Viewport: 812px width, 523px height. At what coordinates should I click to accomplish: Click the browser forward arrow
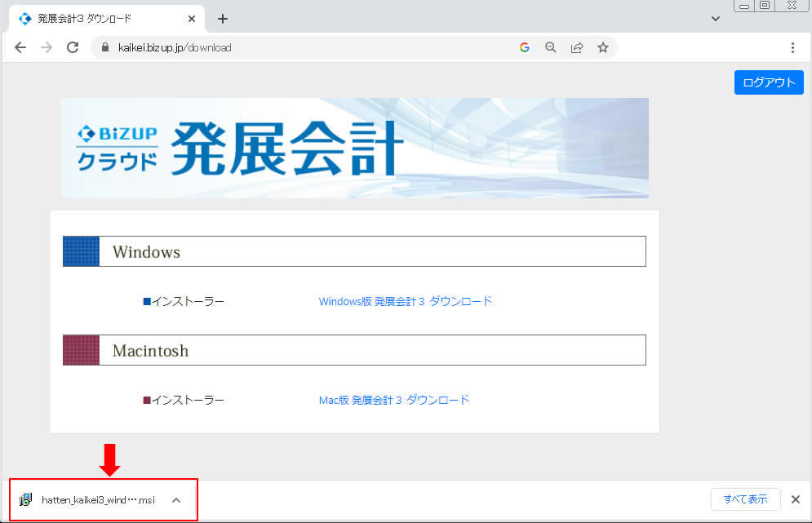(47, 47)
